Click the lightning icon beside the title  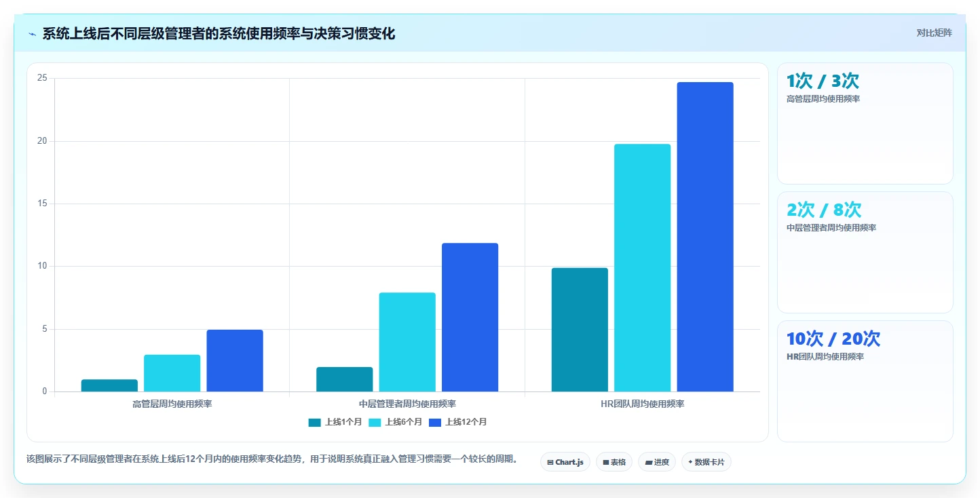click(x=32, y=34)
